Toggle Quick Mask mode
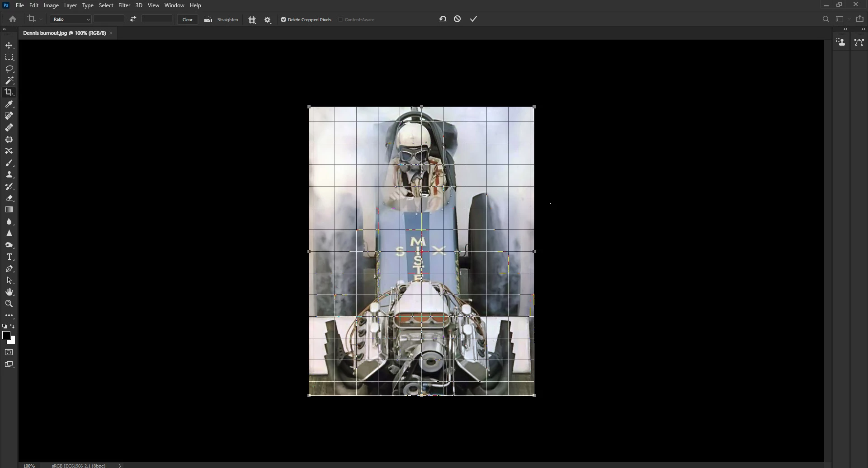 [9, 352]
